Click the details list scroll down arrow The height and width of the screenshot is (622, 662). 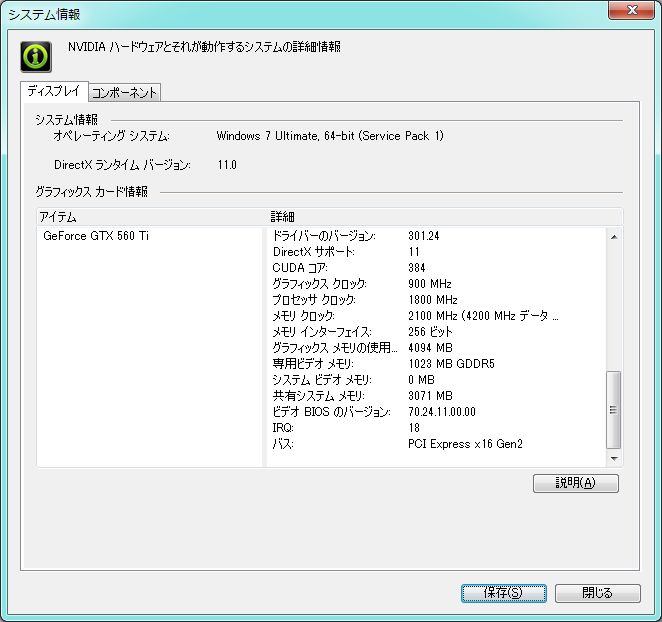(614, 459)
